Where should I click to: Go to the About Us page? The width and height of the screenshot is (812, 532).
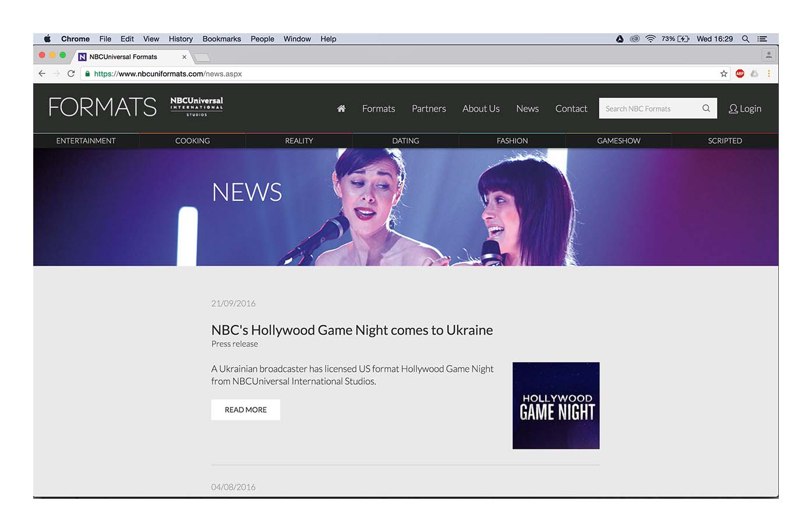pos(481,108)
